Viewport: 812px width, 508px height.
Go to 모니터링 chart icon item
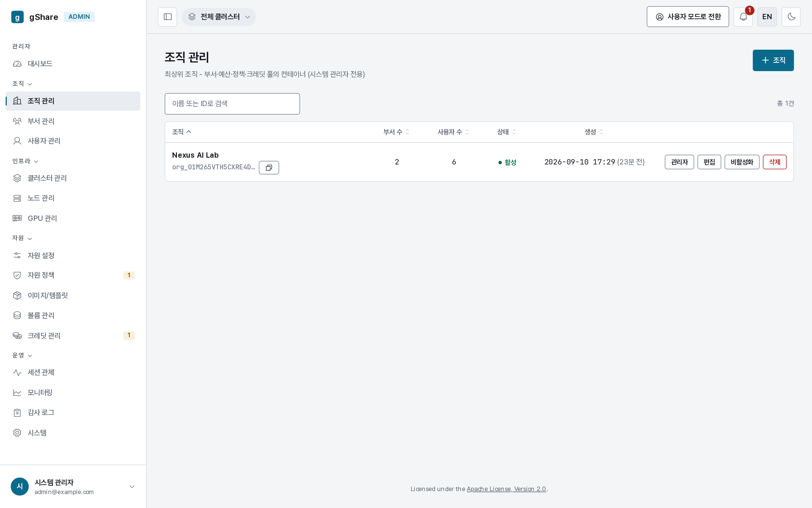coord(73,392)
